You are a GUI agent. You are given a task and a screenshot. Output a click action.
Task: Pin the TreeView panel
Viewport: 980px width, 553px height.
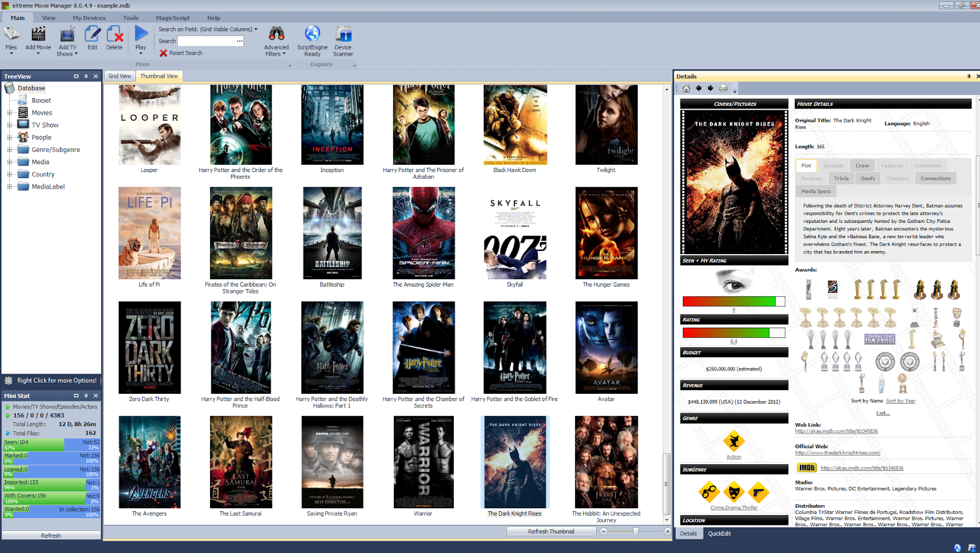click(86, 77)
